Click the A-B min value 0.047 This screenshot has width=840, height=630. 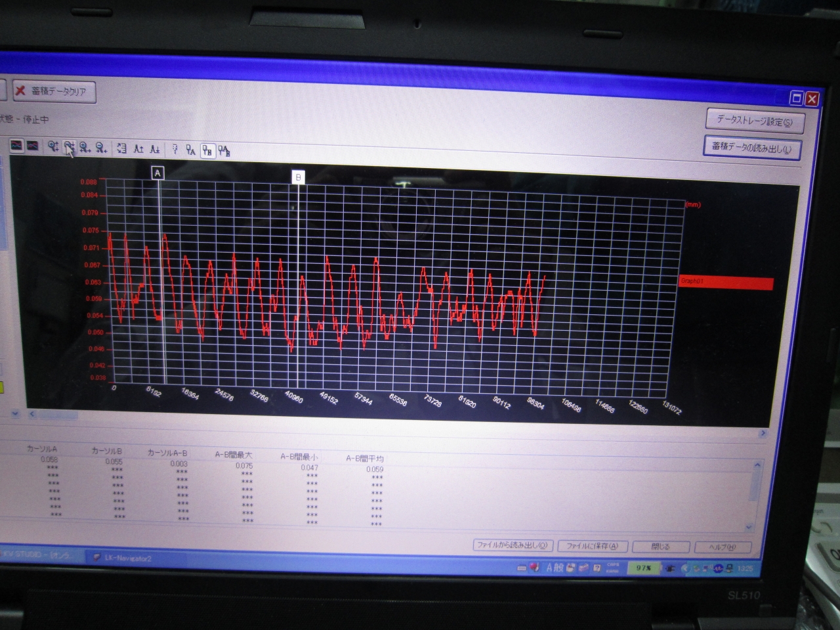(309, 467)
